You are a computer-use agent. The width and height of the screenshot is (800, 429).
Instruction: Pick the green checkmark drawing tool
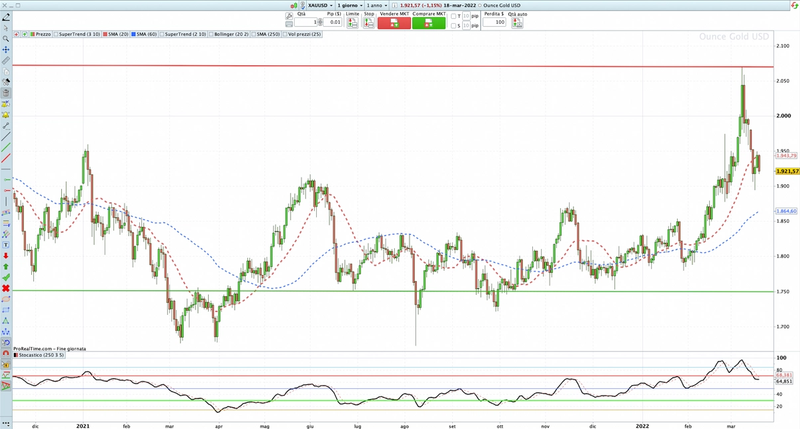point(6,277)
